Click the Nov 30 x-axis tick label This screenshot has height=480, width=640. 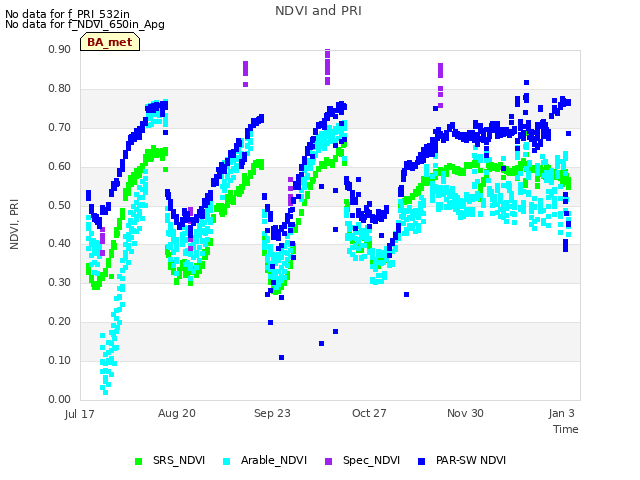[465, 413]
